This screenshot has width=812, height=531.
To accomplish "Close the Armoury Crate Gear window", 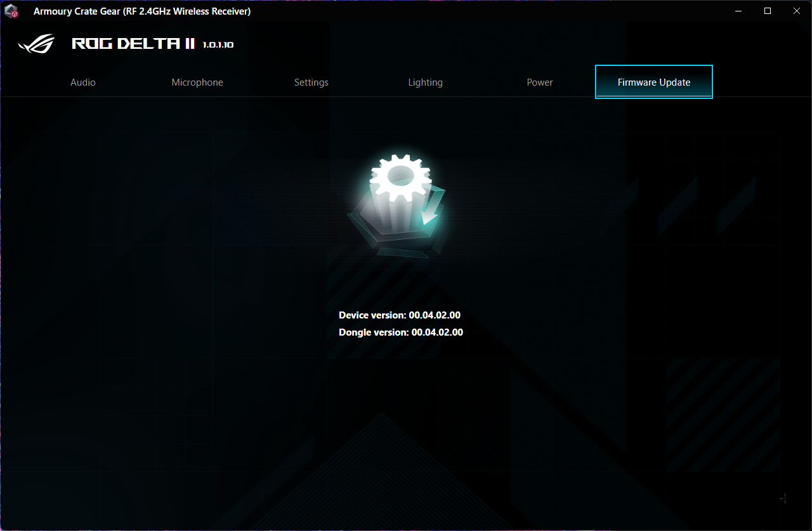I will 797,11.
